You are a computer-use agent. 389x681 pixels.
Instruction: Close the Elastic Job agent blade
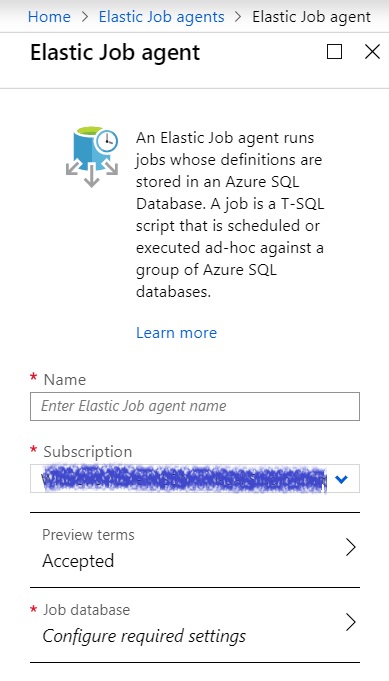372,52
